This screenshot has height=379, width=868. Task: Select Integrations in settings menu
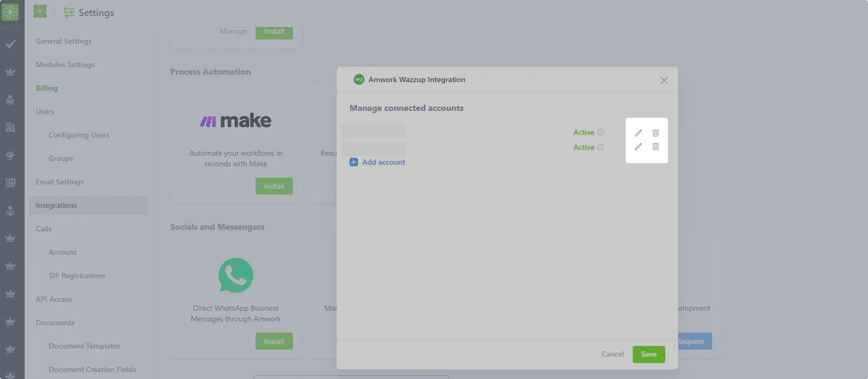tap(89, 205)
